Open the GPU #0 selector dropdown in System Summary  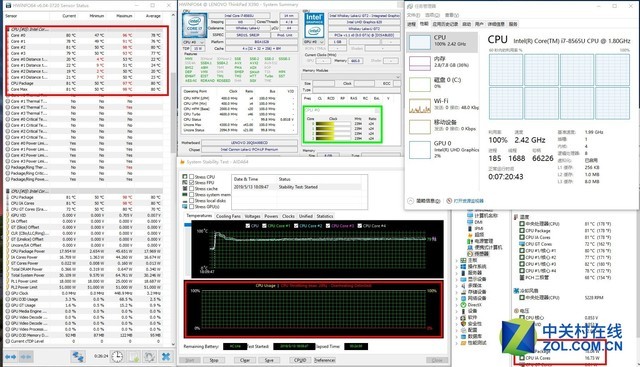[314, 42]
